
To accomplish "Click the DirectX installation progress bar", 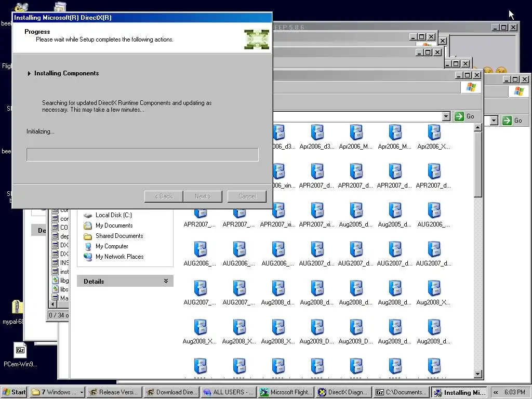I will (142, 155).
